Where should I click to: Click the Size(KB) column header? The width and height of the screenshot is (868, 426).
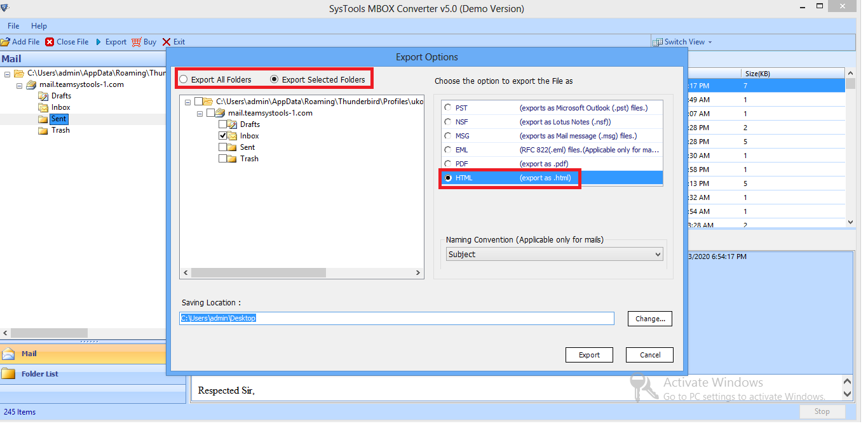pos(792,74)
